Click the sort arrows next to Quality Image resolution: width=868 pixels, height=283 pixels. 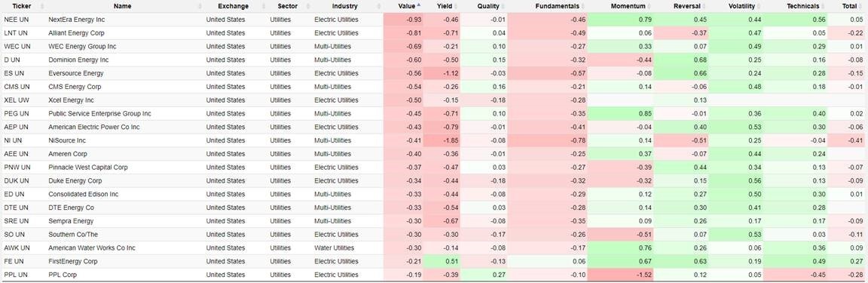point(503,7)
